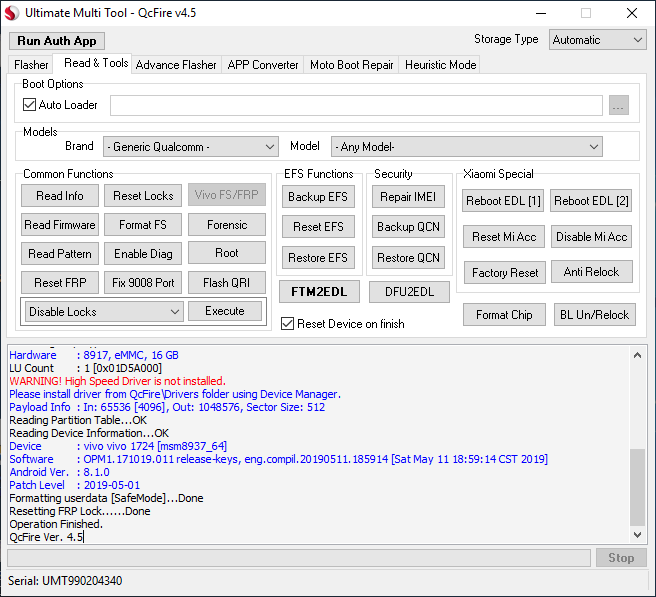Image resolution: width=656 pixels, height=597 pixels.
Task: Click the DFU2EDL button
Action: (x=409, y=292)
